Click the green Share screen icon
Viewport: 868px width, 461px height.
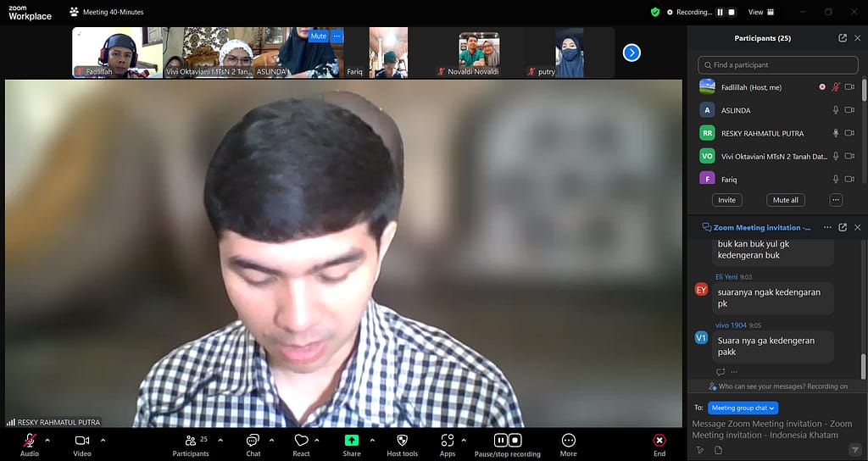[x=351, y=441]
